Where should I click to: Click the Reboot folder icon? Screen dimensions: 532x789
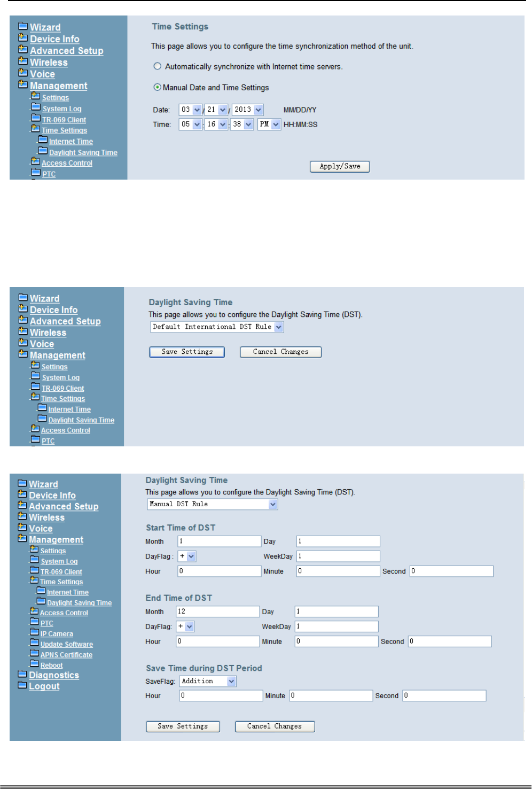pos(35,663)
